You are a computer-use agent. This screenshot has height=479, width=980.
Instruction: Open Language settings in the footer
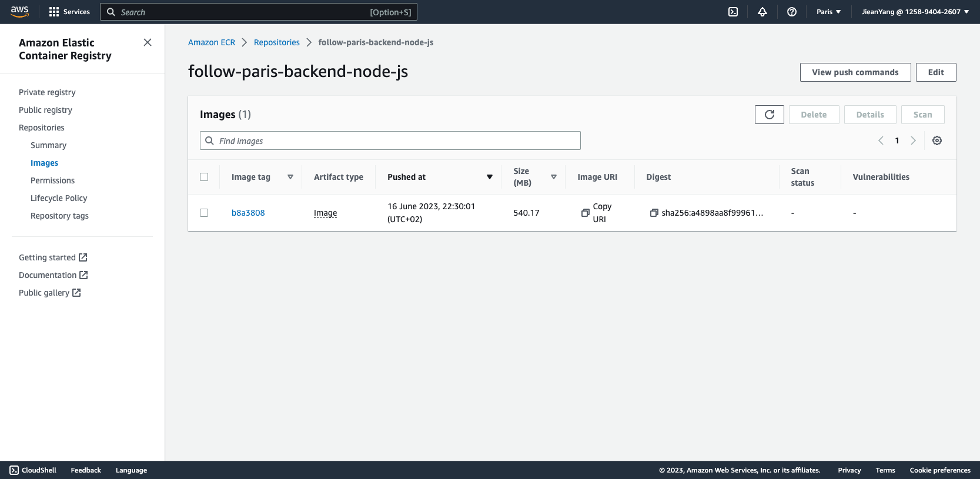(131, 470)
